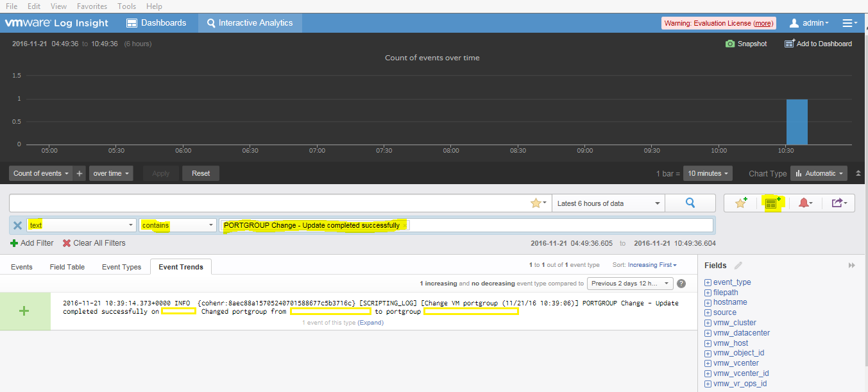This screenshot has height=392, width=868.
Task: Take a chart Snapshot
Action: tap(746, 44)
